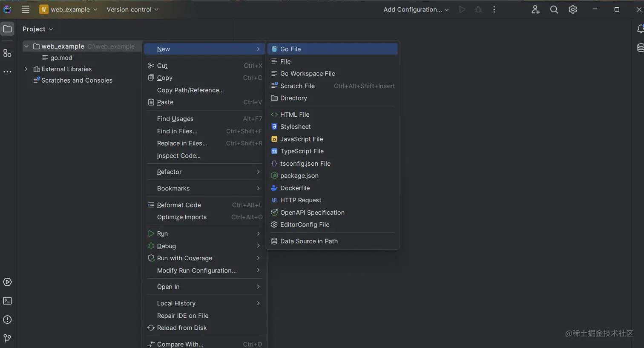Collapse the web_example project tree node

coord(26,46)
